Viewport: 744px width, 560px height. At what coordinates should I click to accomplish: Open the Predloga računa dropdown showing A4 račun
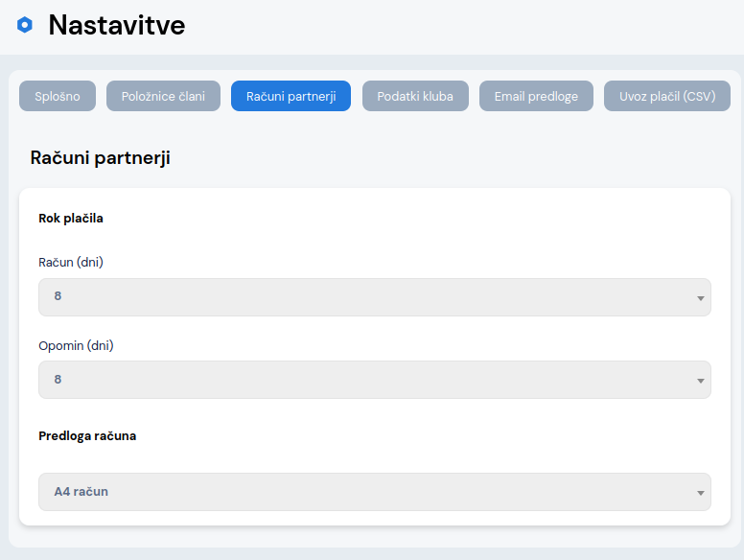pos(374,492)
